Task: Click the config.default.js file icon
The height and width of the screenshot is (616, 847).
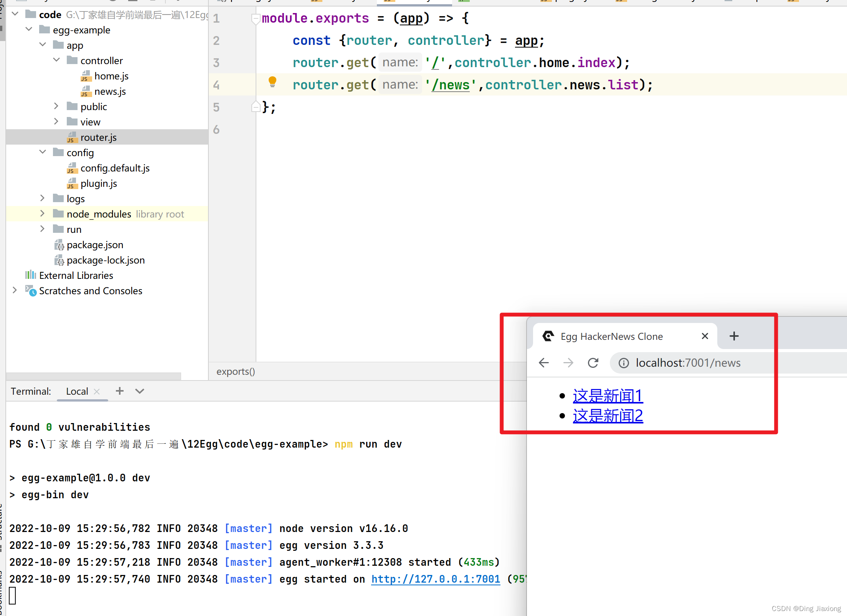Action: [x=72, y=168]
